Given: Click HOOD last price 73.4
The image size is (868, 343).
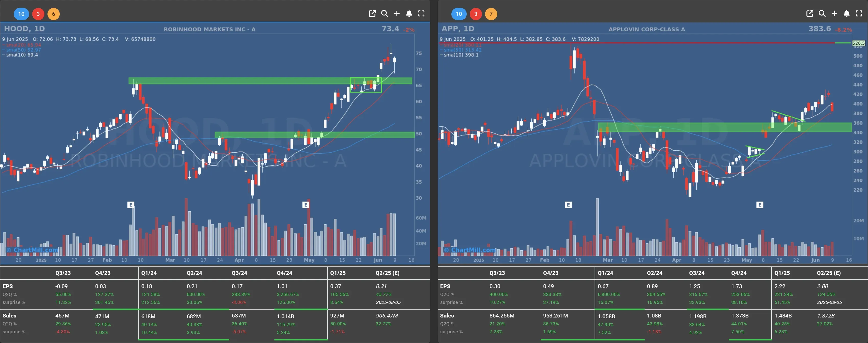Looking at the screenshot, I should pos(390,29).
